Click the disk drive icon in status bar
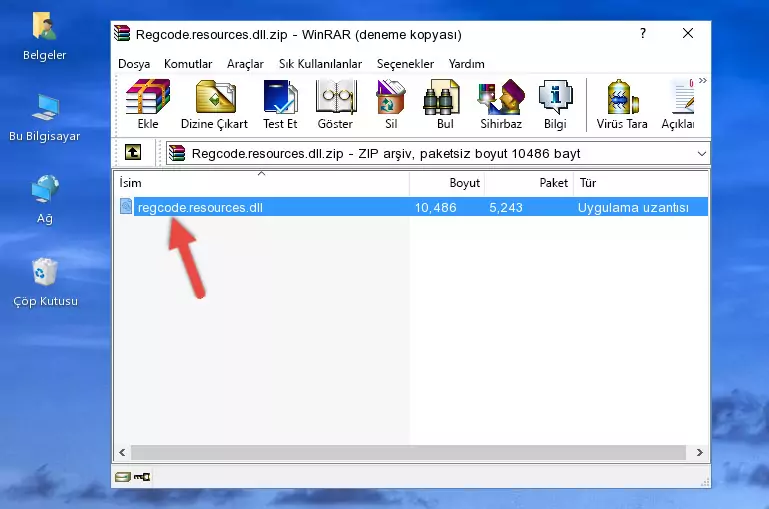 [x=123, y=477]
